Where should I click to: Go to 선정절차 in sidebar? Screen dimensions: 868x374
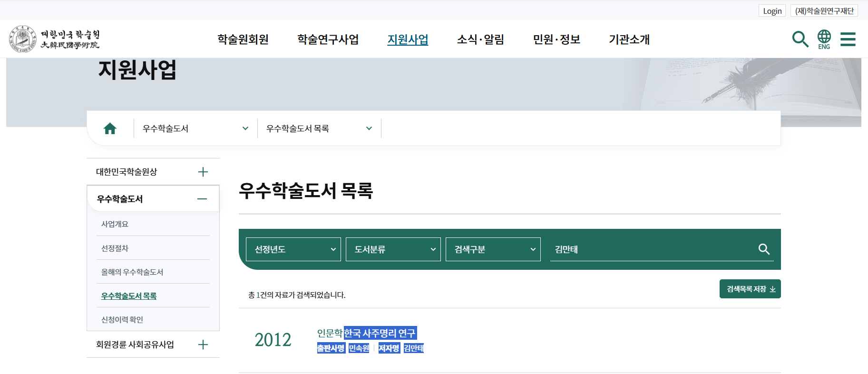tap(115, 248)
